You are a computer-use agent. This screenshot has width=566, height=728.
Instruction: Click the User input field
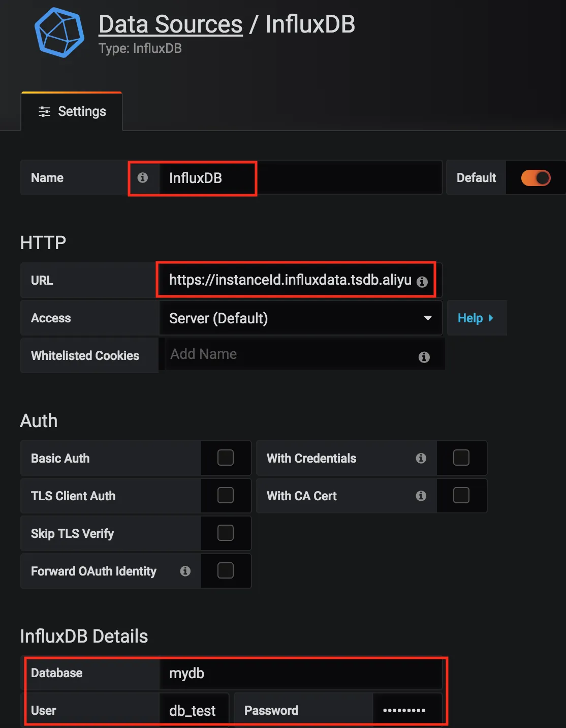[194, 710]
